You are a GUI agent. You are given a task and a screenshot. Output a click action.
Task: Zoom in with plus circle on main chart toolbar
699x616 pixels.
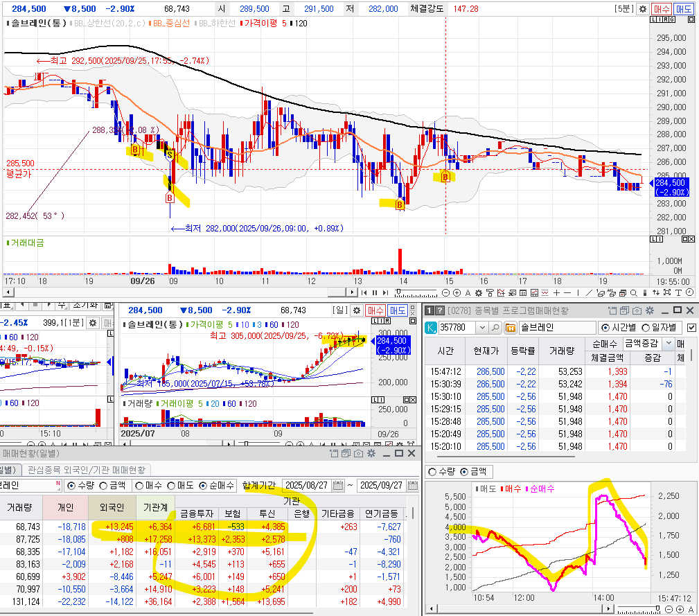point(457,293)
